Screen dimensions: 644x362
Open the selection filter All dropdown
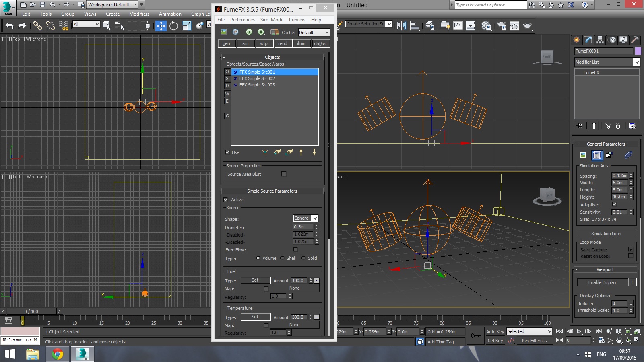point(86,24)
